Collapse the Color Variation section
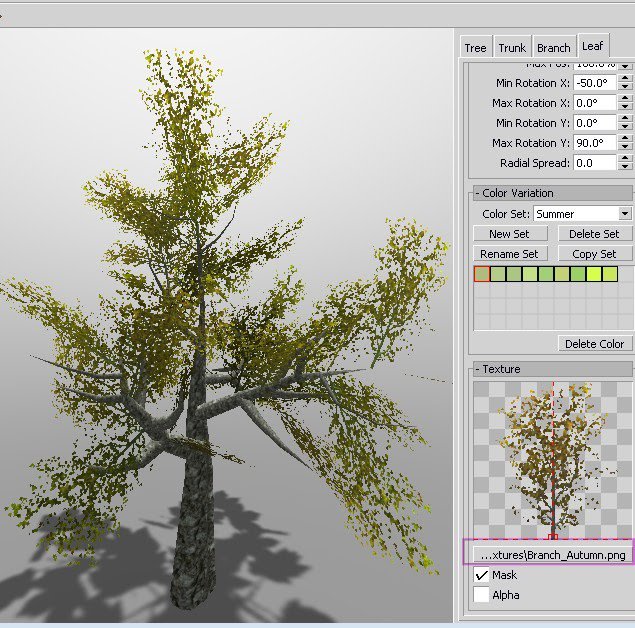 click(x=552, y=193)
